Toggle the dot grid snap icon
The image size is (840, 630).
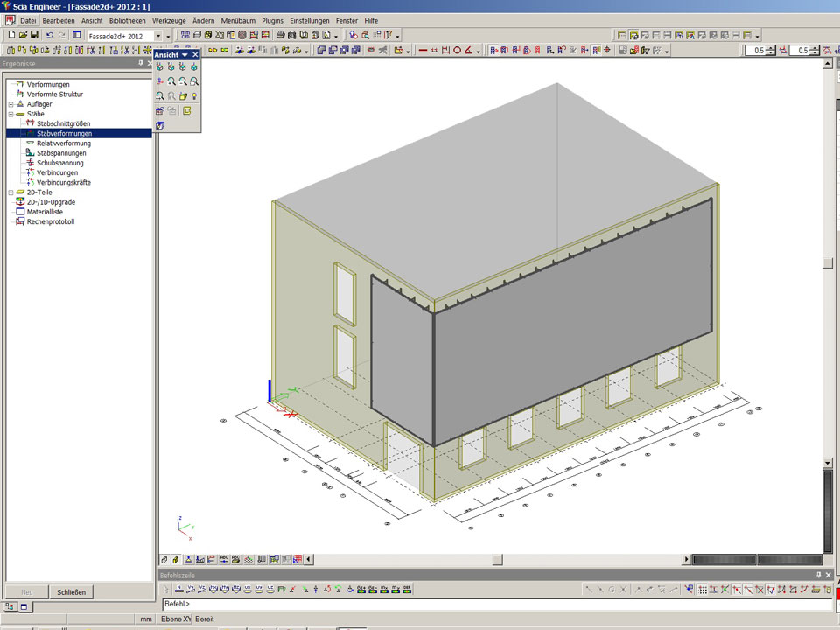pos(703,590)
